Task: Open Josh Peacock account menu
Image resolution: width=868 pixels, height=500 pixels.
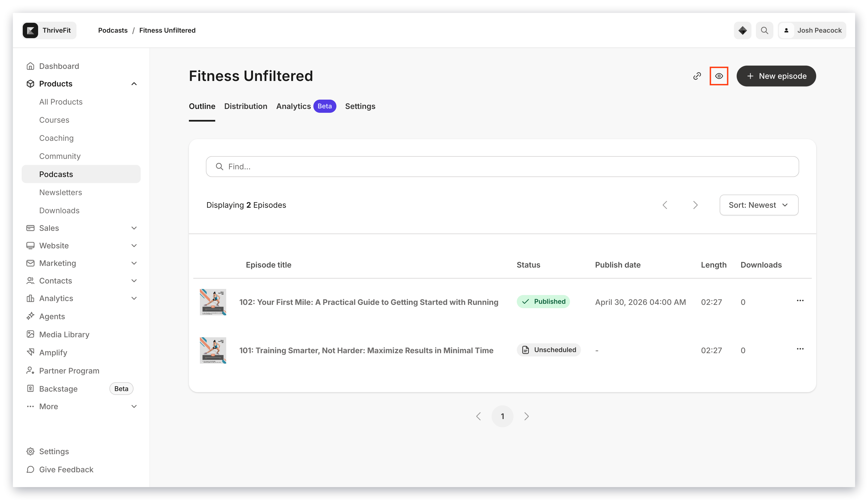Action: pos(812,30)
